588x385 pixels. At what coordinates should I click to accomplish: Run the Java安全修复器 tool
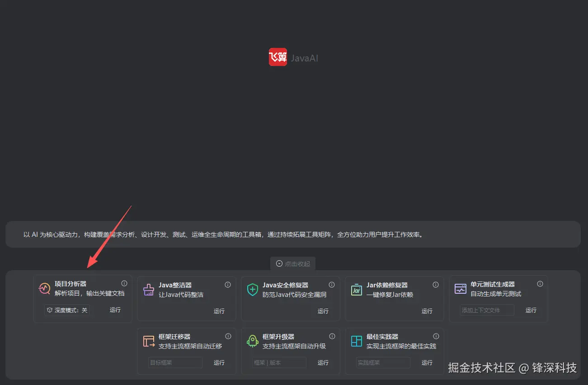[x=323, y=311]
